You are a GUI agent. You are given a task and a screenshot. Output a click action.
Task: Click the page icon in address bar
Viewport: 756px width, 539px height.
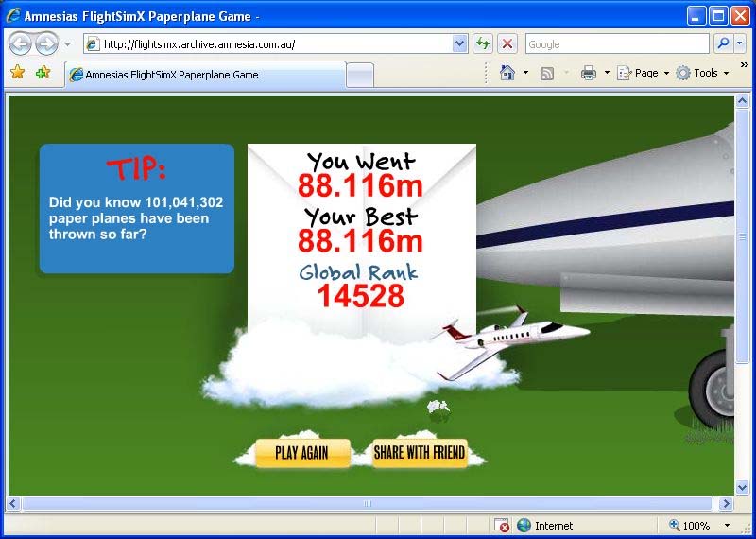click(x=93, y=44)
